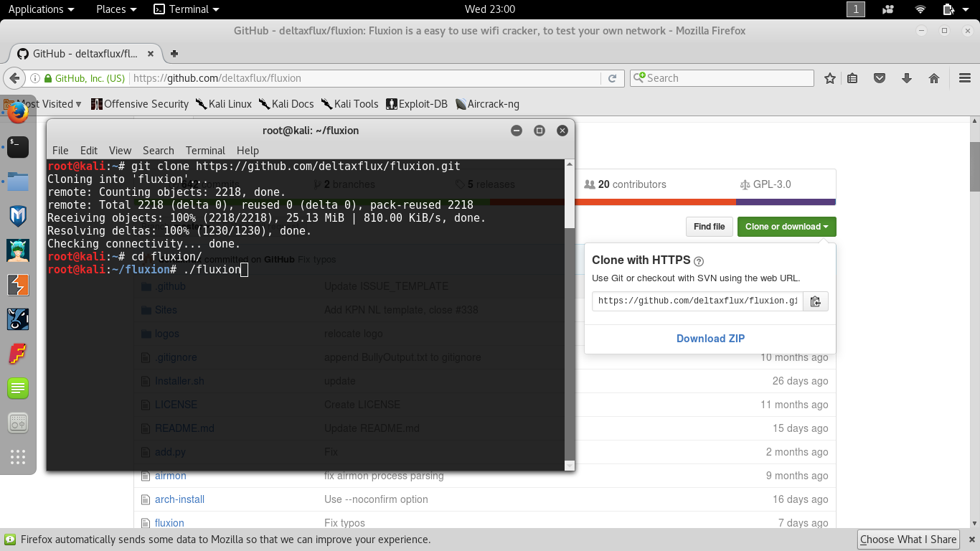The image size is (980, 551).
Task: Bookmark this page with the star icon
Action: (x=830, y=78)
